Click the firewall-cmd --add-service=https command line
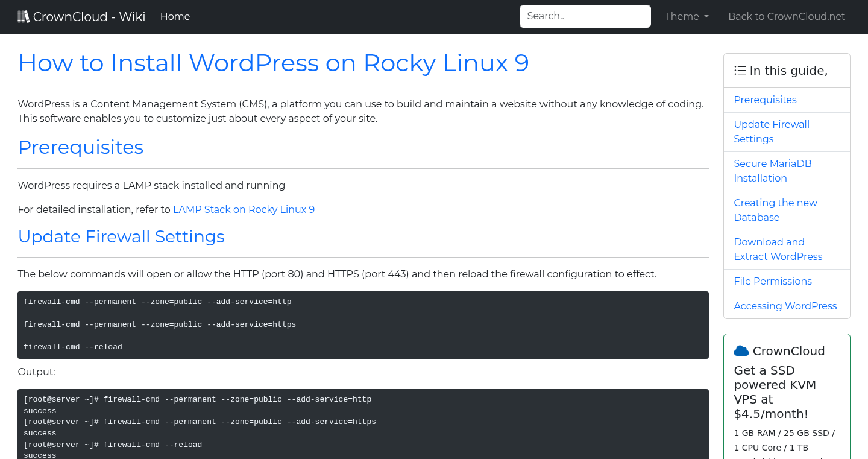The image size is (868, 459). click(x=160, y=324)
